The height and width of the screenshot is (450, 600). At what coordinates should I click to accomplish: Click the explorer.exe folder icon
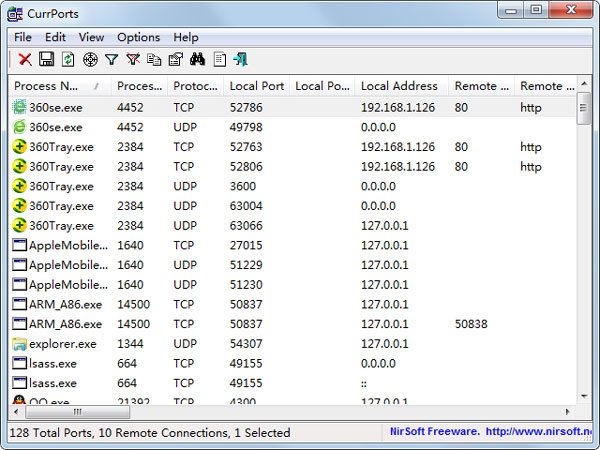click(20, 344)
